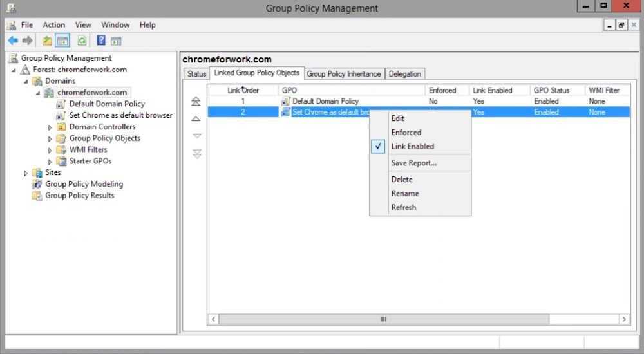Screen dimensions: 644x354
Task: Select the Linked Group Policy Objects tab
Action: pyautogui.click(x=257, y=73)
